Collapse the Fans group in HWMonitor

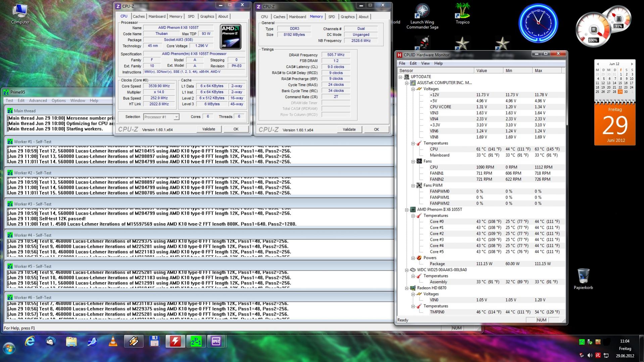click(x=413, y=161)
